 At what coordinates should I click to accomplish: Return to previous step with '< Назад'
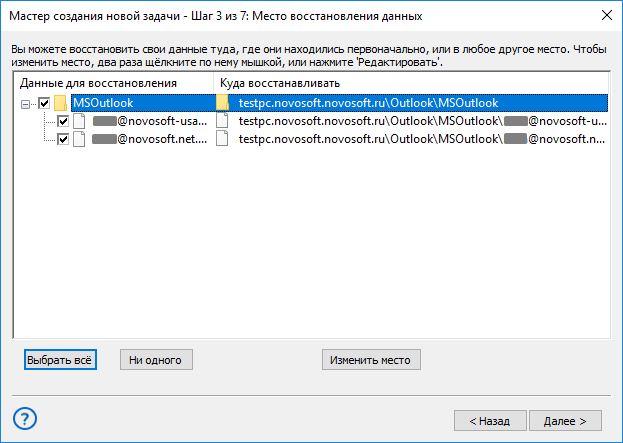pyautogui.click(x=490, y=421)
